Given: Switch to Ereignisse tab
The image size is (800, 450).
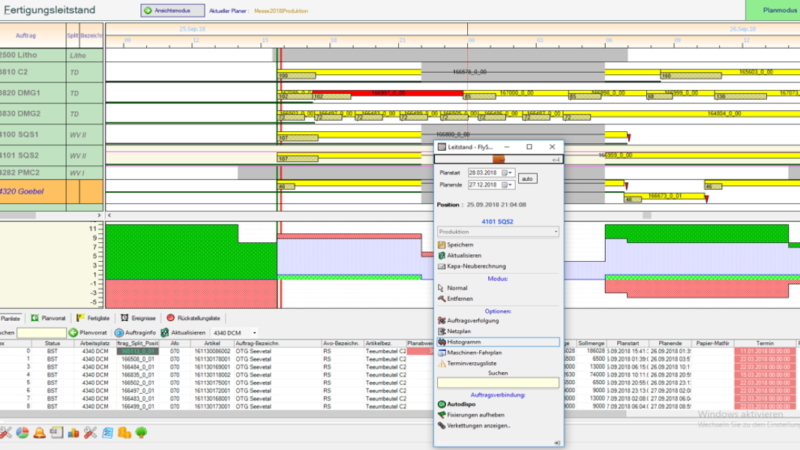Looking at the screenshot, I should pos(138,318).
